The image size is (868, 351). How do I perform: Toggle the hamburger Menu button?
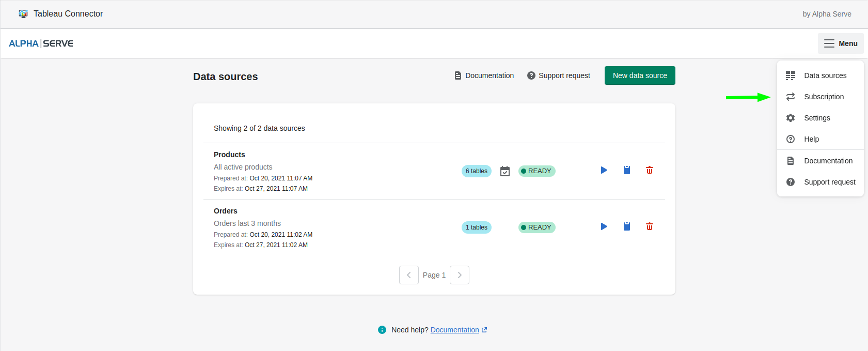pyautogui.click(x=840, y=43)
